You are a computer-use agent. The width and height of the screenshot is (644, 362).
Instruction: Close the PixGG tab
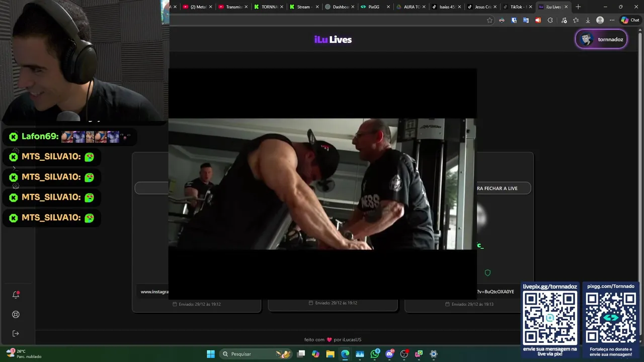[x=388, y=7]
